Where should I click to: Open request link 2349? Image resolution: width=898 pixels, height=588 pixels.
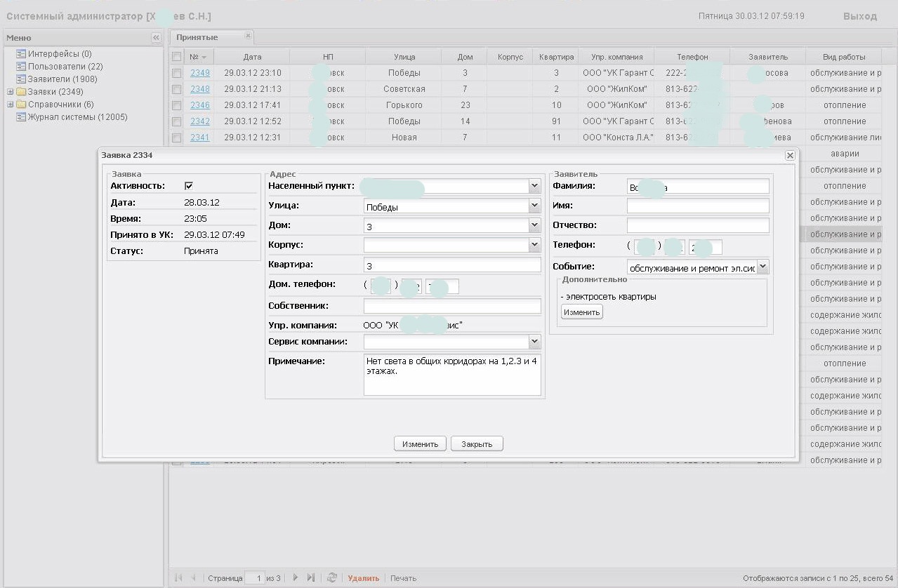coord(200,73)
